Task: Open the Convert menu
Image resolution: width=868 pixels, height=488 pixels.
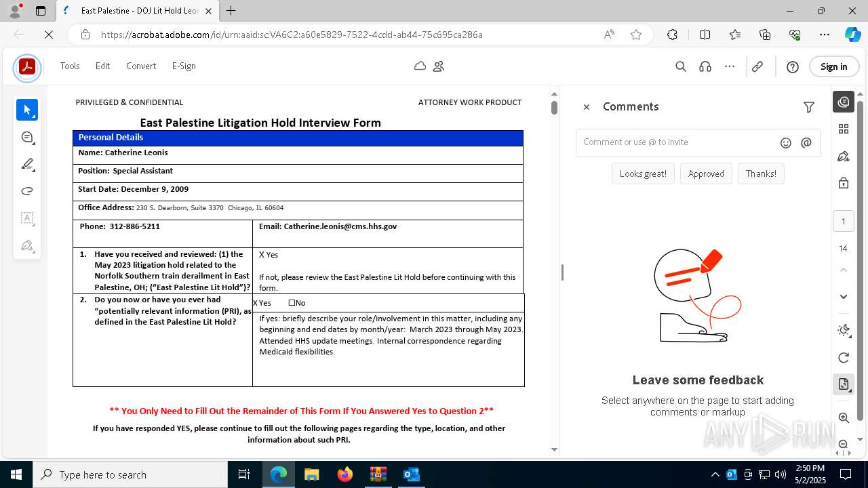Action: 141,66
